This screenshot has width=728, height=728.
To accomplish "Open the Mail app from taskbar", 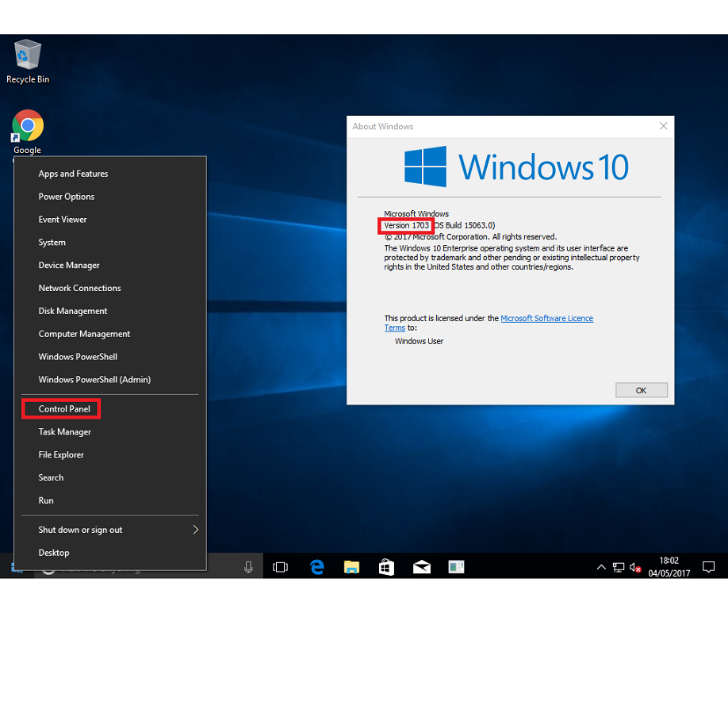I will click(x=422, y=567).
